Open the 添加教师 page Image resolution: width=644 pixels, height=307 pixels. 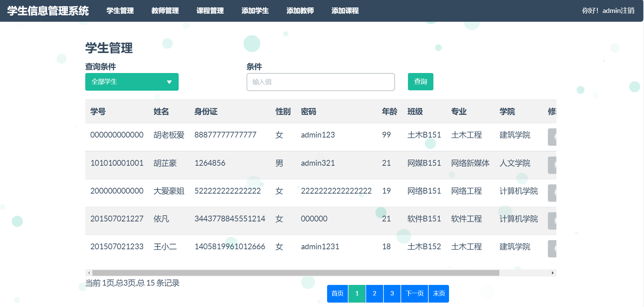point(300,11)
